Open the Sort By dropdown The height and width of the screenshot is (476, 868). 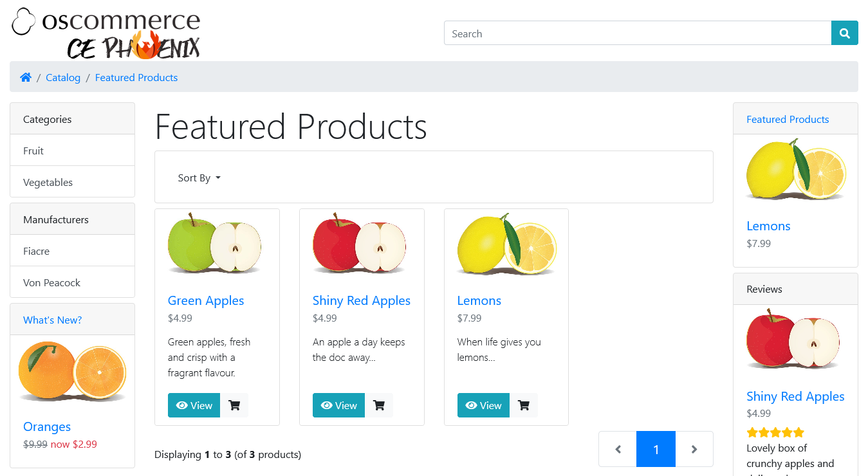[199, 178]
